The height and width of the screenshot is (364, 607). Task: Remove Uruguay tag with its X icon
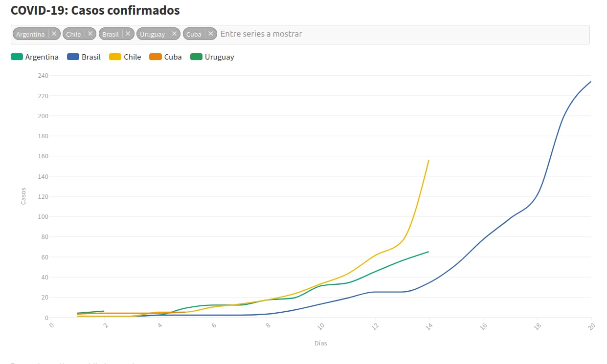point(174,34)
